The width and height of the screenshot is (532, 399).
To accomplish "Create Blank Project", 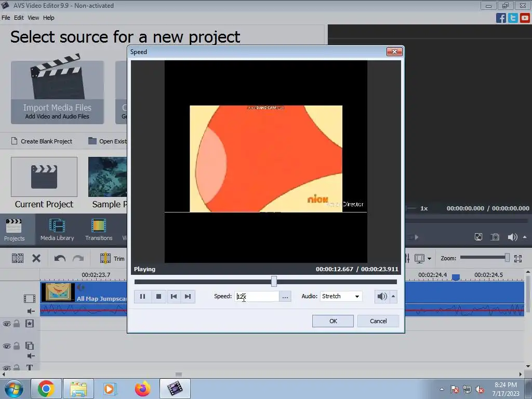I will 42,141.
